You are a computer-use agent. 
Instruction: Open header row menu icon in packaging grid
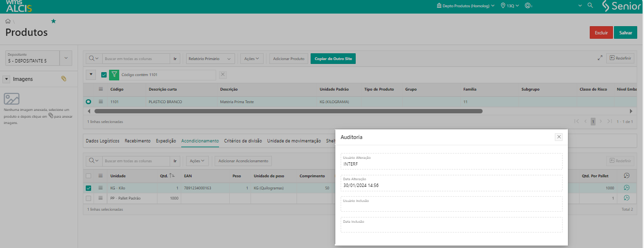pos(101,176)
